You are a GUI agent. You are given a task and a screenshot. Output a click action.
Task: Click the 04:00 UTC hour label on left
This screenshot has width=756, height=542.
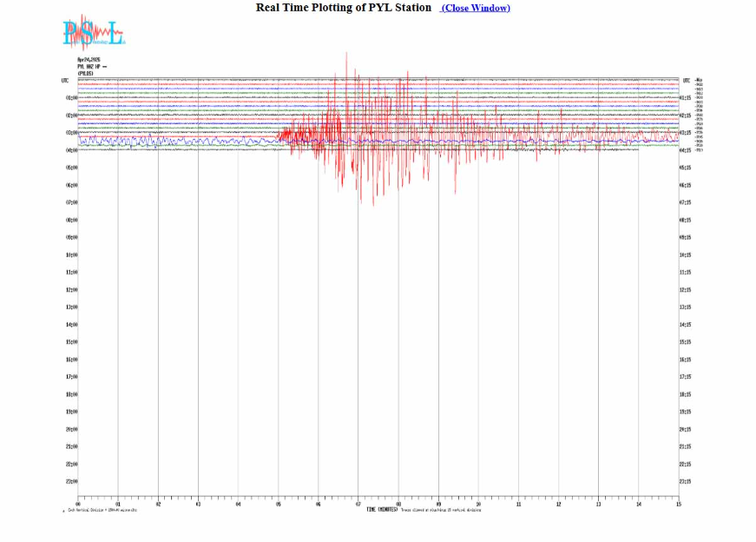click(x=72, y=150)
